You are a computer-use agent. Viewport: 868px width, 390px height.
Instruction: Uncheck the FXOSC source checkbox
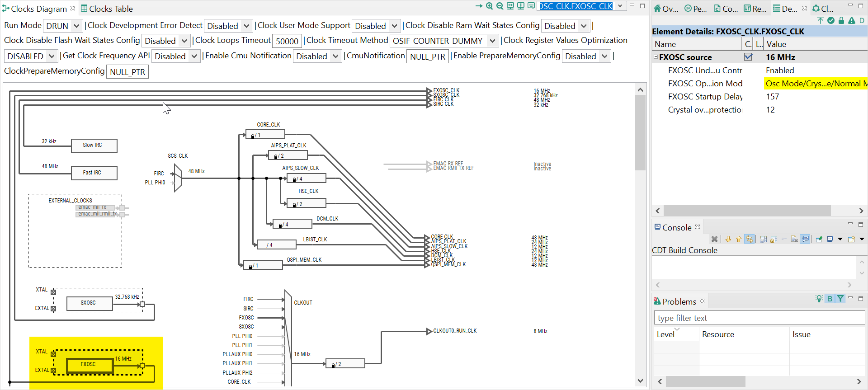click(x=748, y=57)
